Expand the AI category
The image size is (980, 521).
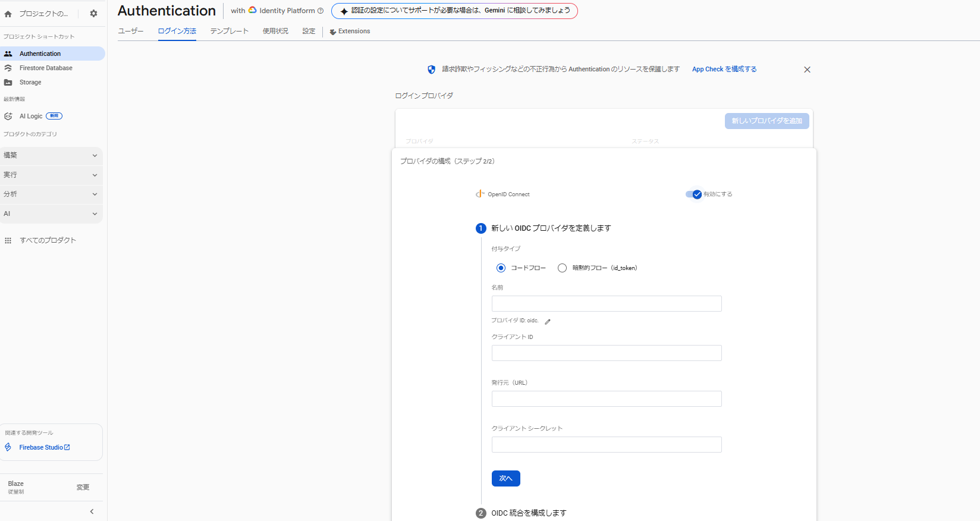pos(51,214)
